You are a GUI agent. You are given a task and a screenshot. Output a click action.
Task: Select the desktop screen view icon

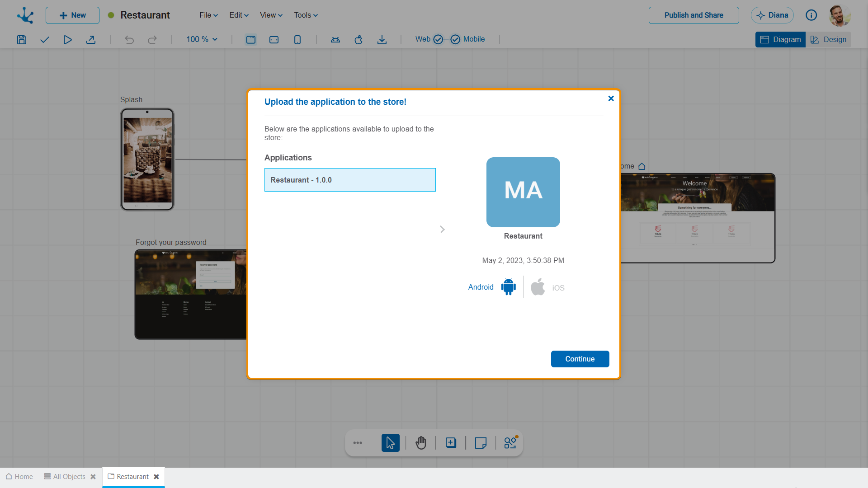coord(251,40)
